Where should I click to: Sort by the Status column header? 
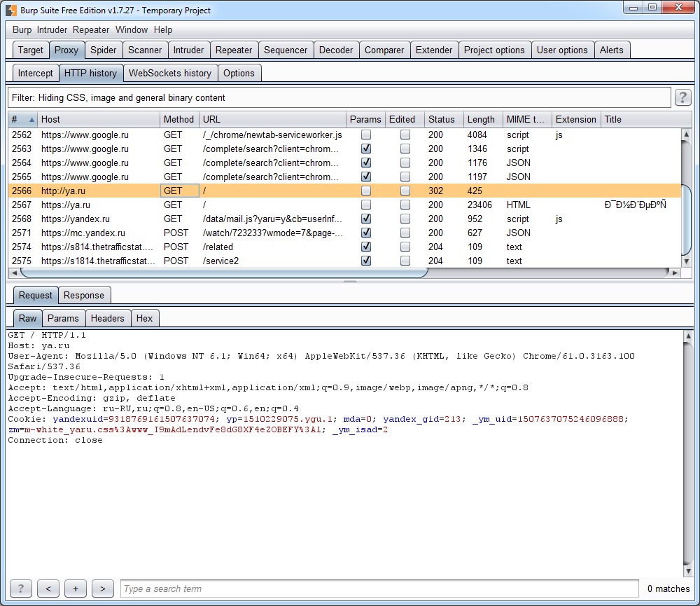(x=442, y=119)
